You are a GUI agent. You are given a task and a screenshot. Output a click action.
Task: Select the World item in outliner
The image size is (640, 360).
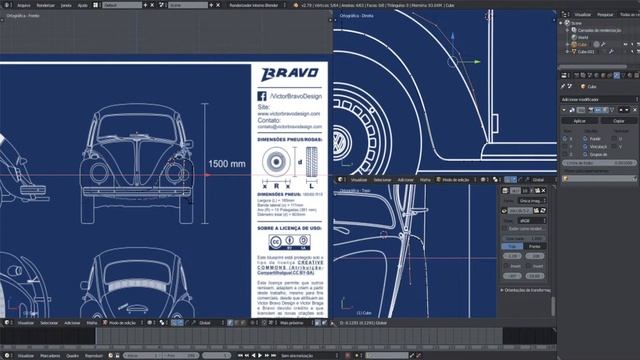click(583, 37)
